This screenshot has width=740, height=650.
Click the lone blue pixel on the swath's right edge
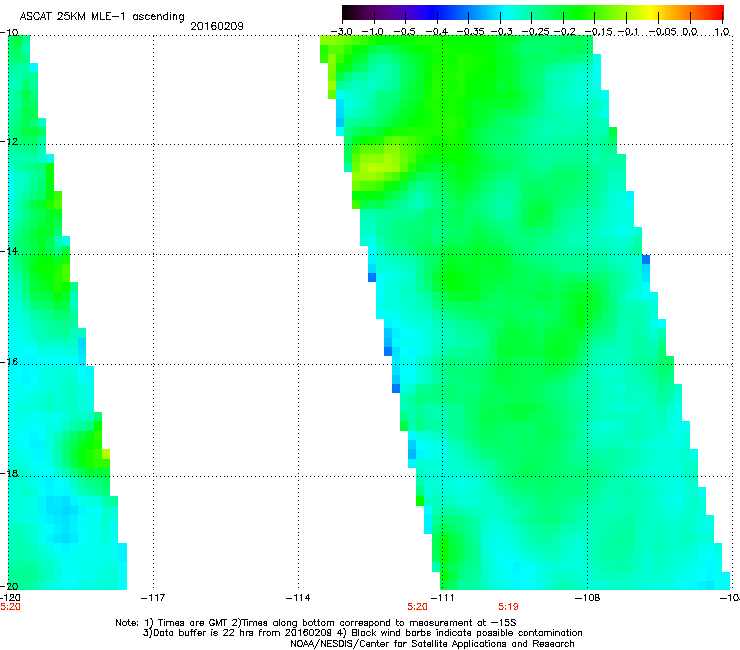click(x=646, y=259)
